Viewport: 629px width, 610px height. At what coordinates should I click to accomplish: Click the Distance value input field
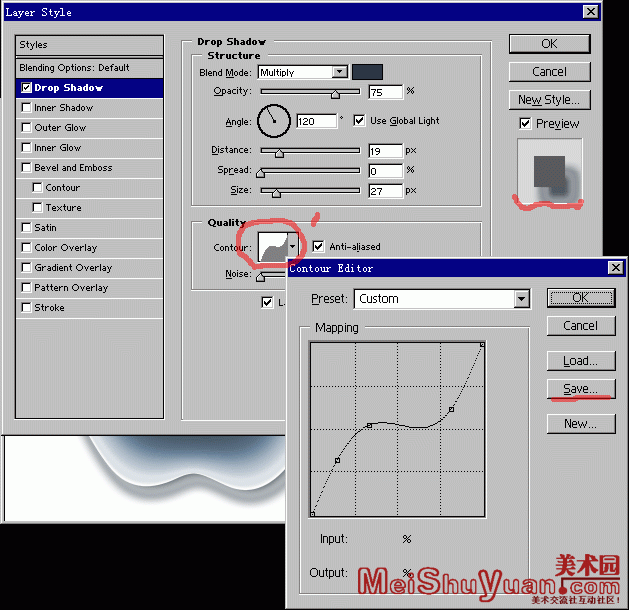click(x=385, y=151)
